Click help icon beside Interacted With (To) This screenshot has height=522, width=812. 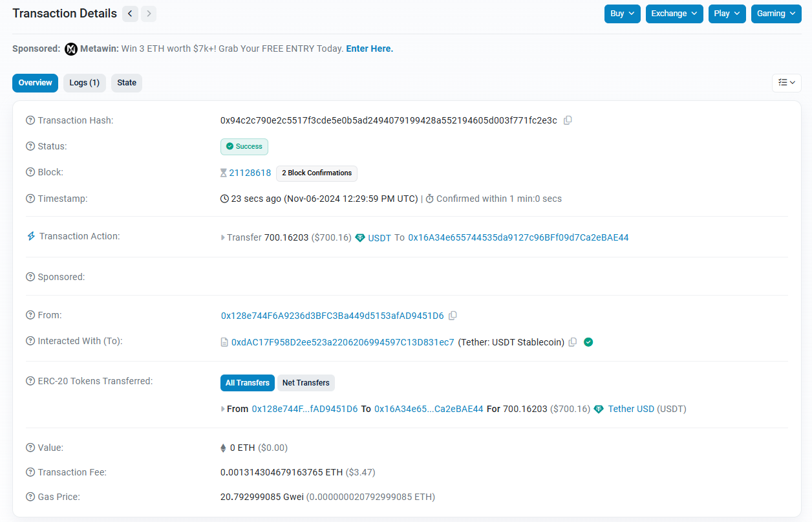pos(30,341)
